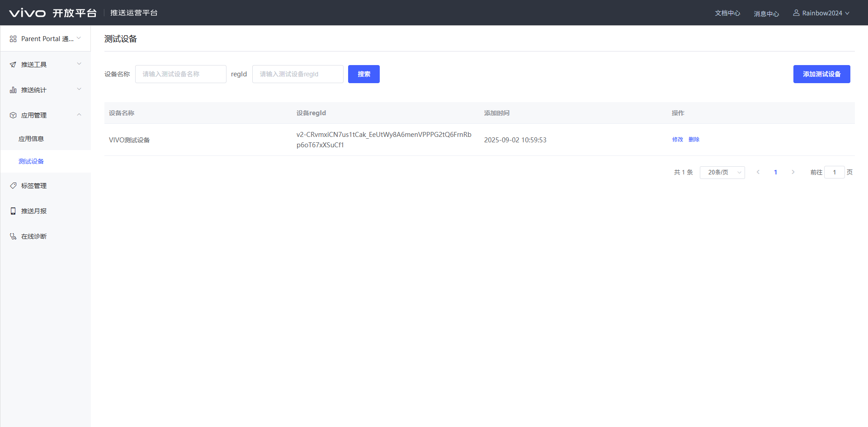The height and width of the screenshot is (427, 868).
Task: Collapse the 应用管理 menu chevron
Action: (x=79, y=115)
